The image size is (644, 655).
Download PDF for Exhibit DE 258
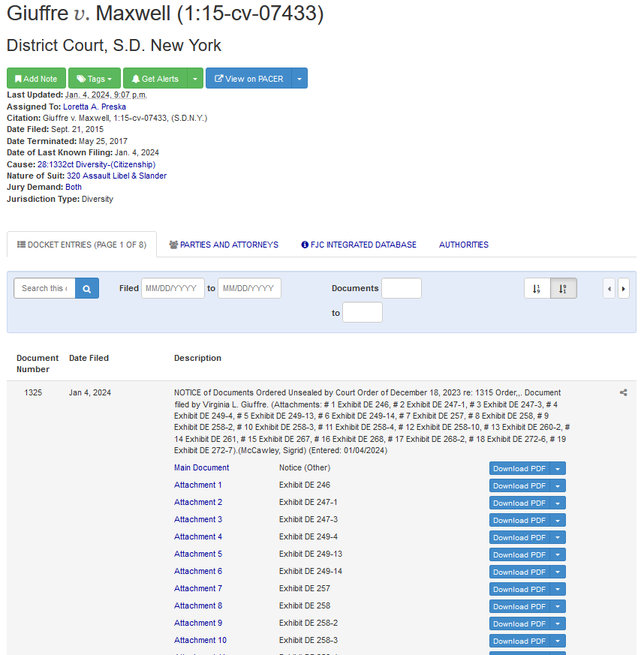point(519,606)
